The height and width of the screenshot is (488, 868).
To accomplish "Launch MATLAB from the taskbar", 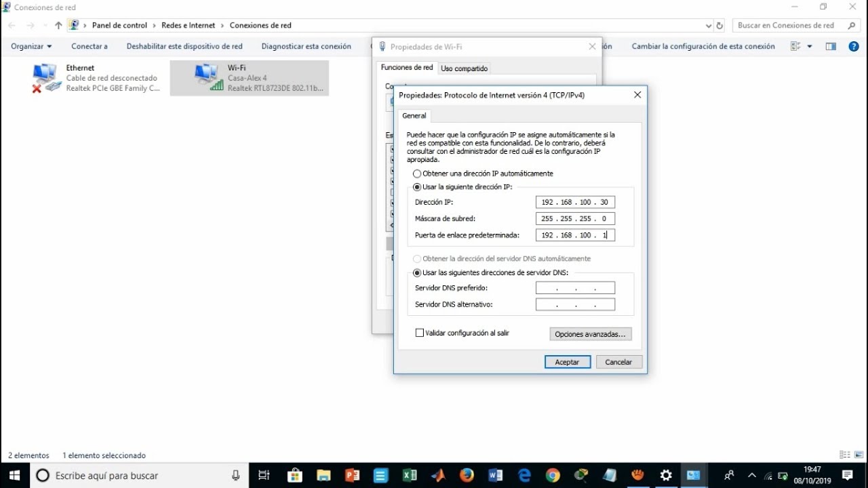I will 438,475.
